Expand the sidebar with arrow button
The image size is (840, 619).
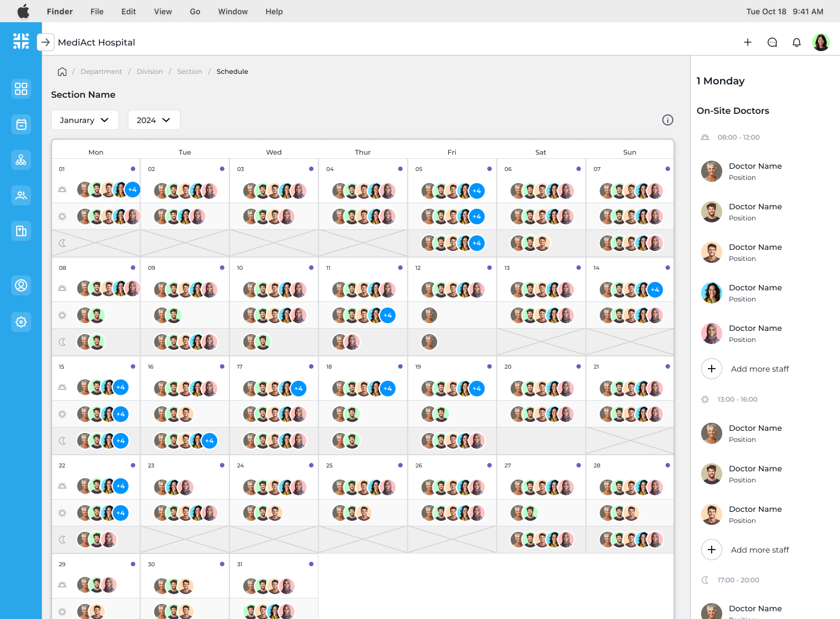click(x=46, y=42)
